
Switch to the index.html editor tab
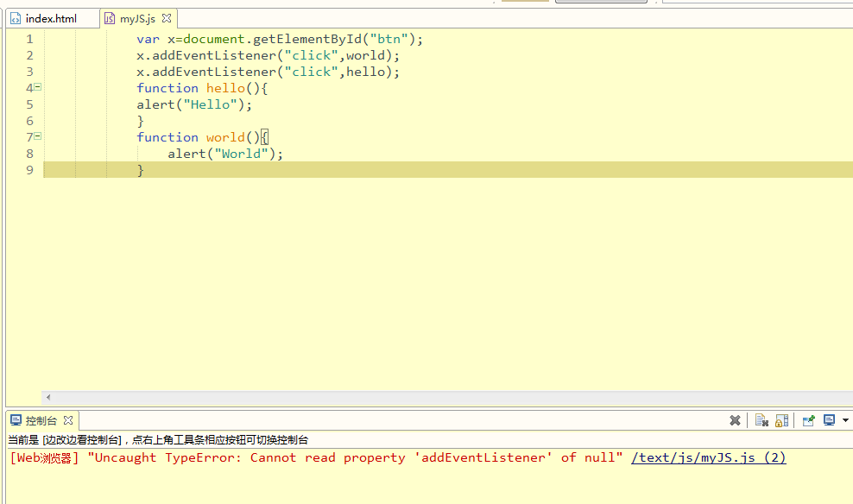pos(51,18)
